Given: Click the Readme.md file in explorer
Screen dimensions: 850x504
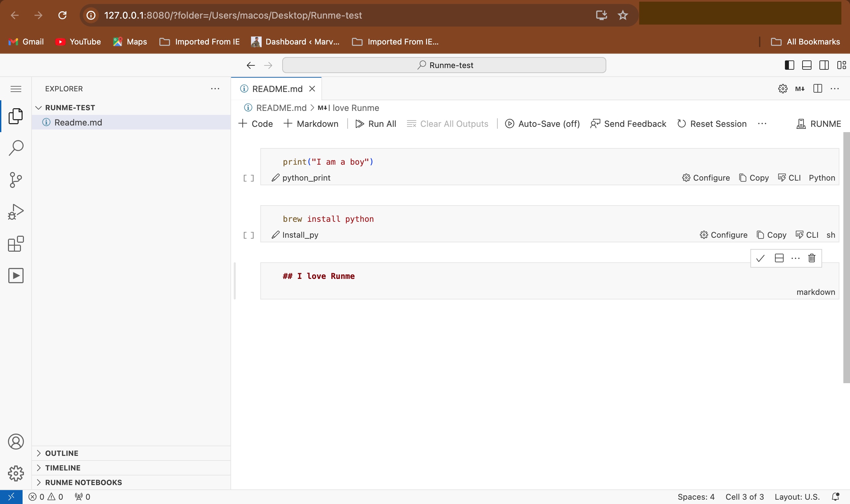Looking at the screenshot, I should click(78, 123).
